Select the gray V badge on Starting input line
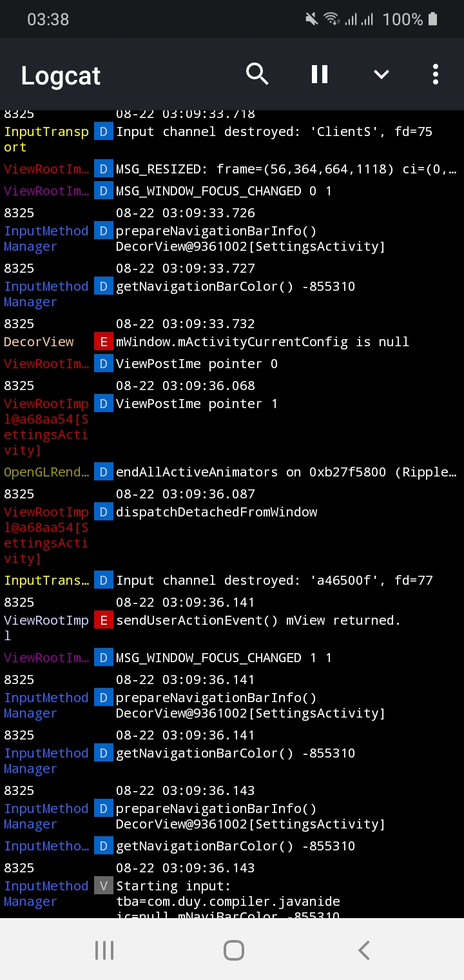The width and height of the screenshot is (464, 980). pos(103,885)
